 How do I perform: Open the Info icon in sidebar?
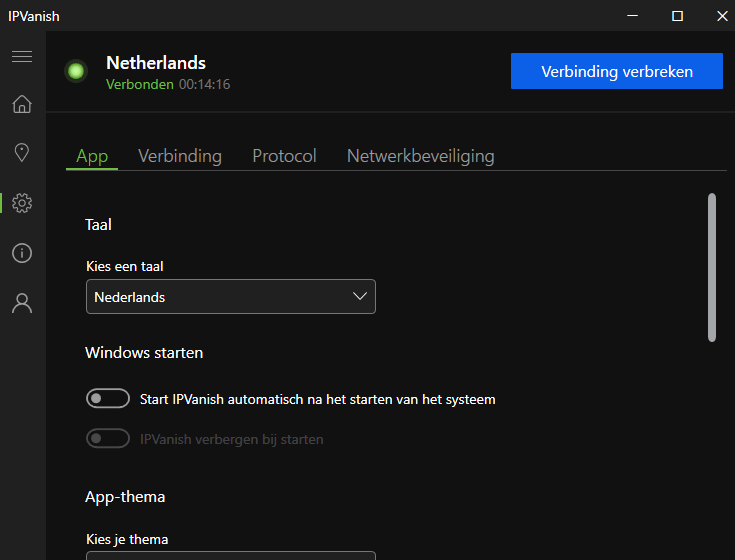(22, 253)
